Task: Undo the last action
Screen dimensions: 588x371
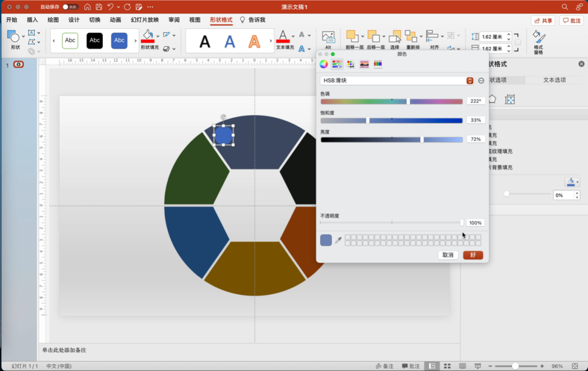Action: point(110,7)
